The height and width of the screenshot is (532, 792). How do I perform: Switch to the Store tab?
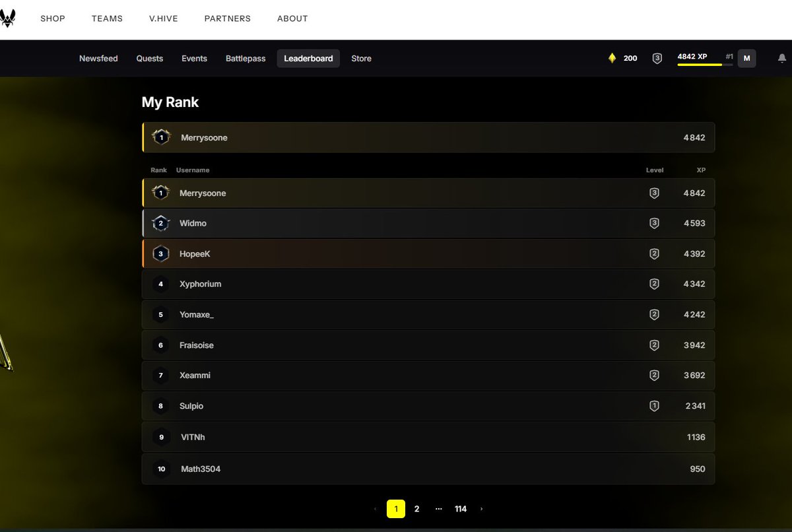(x=361, y=59)
